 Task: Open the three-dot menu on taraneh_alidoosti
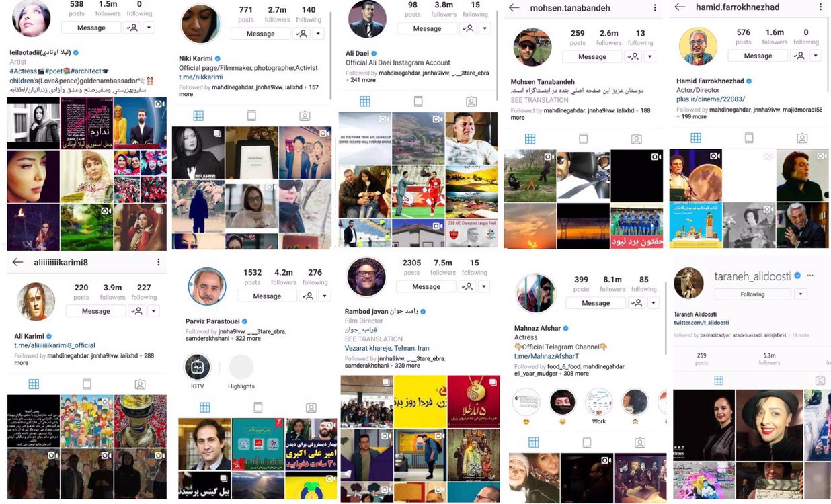(x=810, y=276)
